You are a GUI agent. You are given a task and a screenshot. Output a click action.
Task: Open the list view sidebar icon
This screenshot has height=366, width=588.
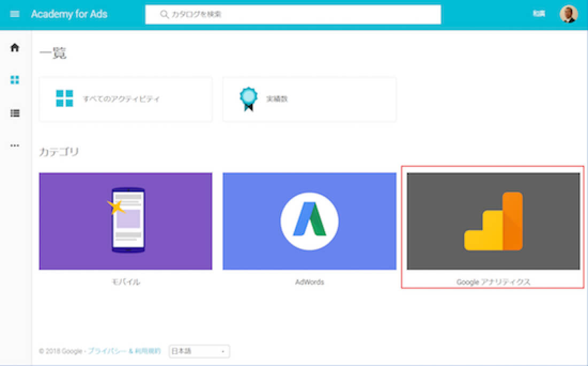click(14, 113)
